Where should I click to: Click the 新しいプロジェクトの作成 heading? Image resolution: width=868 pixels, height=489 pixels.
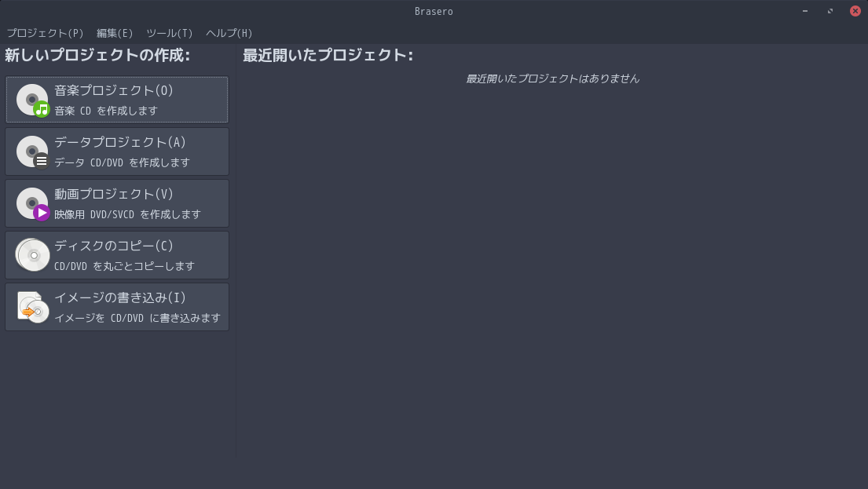pyautogui.click(x=97, y=55)
